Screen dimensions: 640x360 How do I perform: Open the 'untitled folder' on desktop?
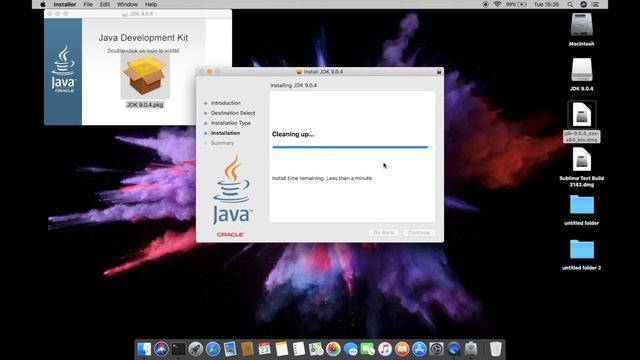tap(582, 204)
